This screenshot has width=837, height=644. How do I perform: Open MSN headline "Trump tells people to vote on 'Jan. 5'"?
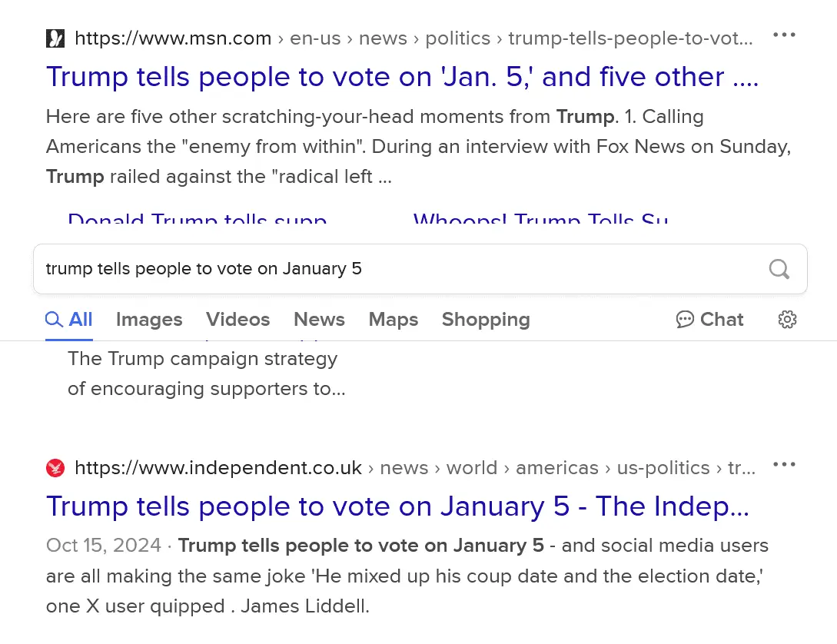coord(401,77)
